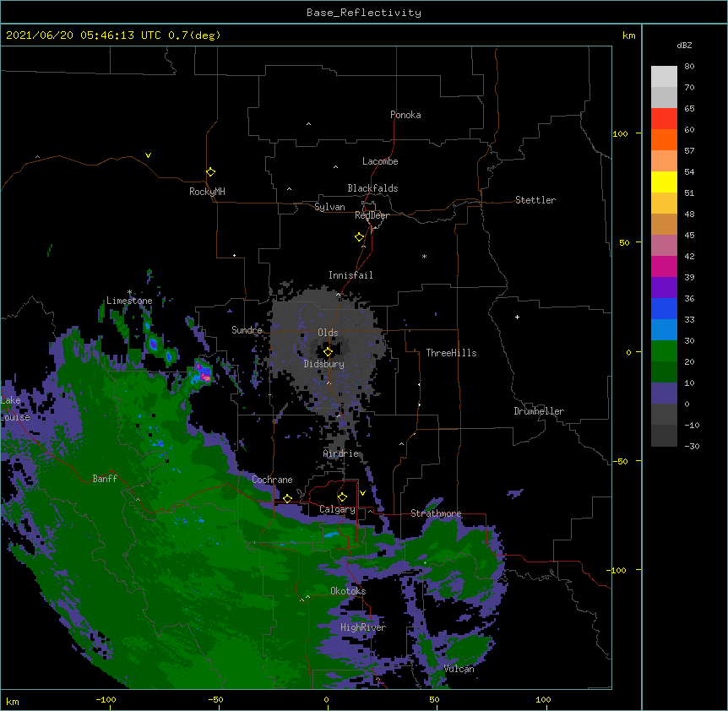Select the yellow diamond marker below Cochrane
This screenshot has height=711, width=728.
[x=287, y=498]
